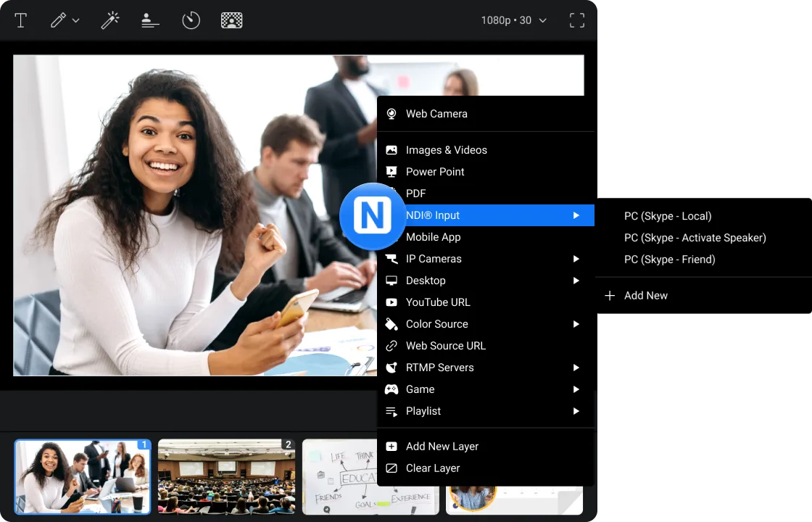Screen dimensions: 812x522
Task: Click the countdown timer icon
Action: [191, 20]
